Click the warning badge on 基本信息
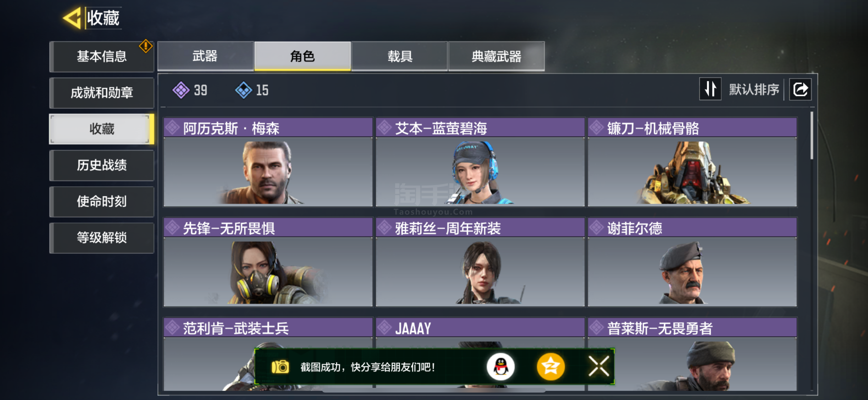Viewport: 868px width, 400px height. (146, 46)
